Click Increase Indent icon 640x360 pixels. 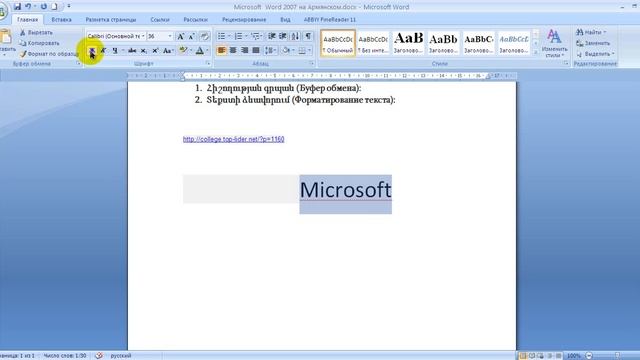click(x=282, y=36)
